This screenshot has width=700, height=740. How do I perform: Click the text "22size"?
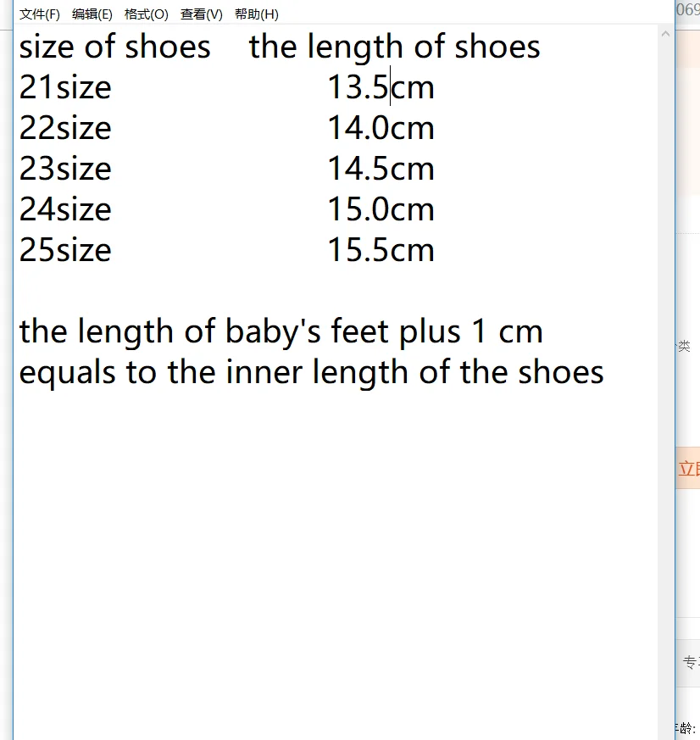click(65, 128)
